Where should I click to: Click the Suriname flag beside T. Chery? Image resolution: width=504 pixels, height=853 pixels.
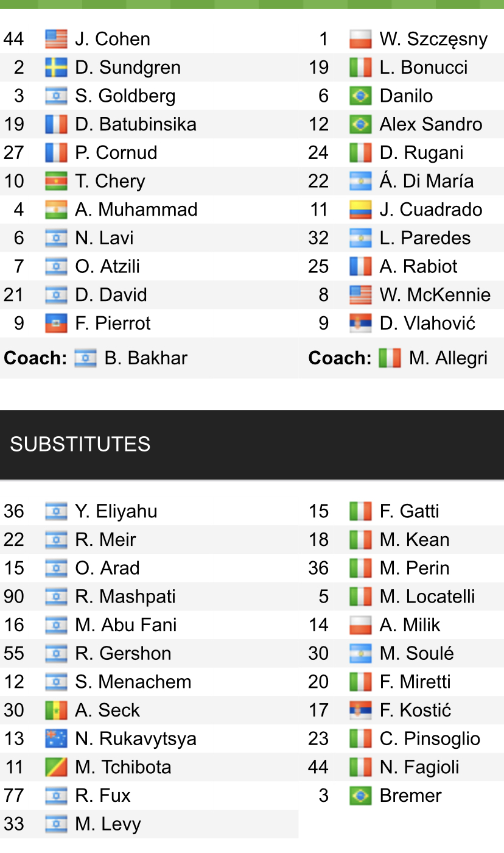click(x=56, y=182)
